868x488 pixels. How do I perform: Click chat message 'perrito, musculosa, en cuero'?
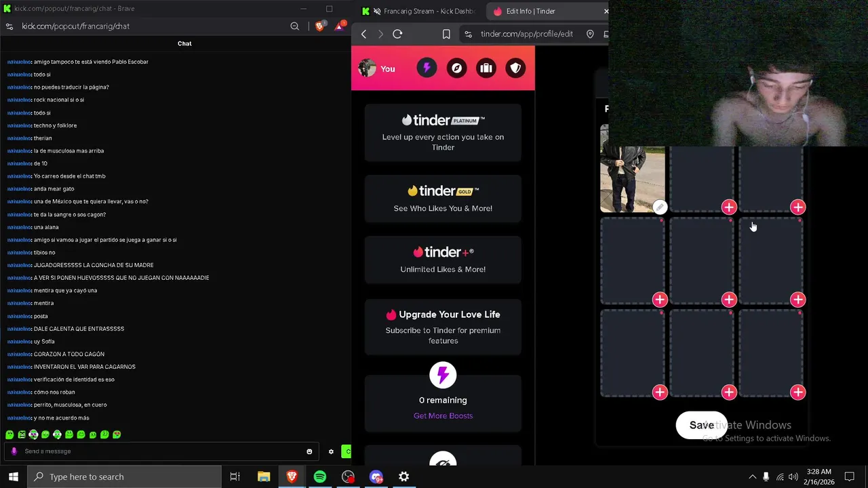coord(70,405)
